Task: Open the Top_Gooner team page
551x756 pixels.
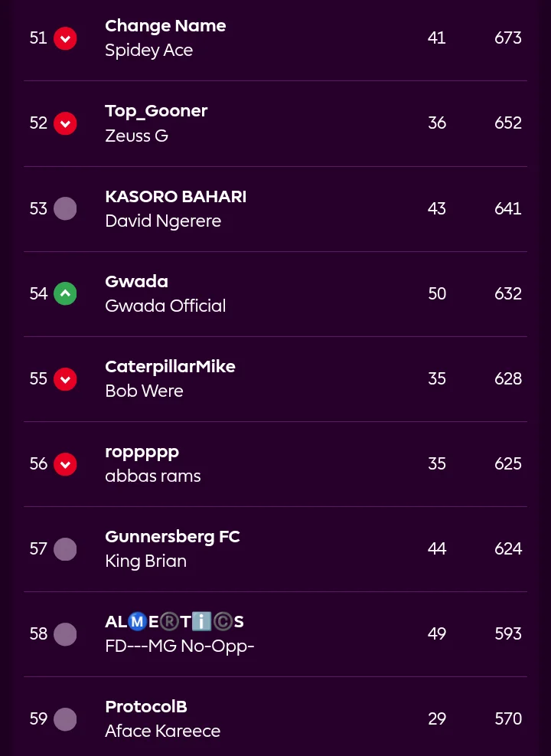Action: coord(156,111)
